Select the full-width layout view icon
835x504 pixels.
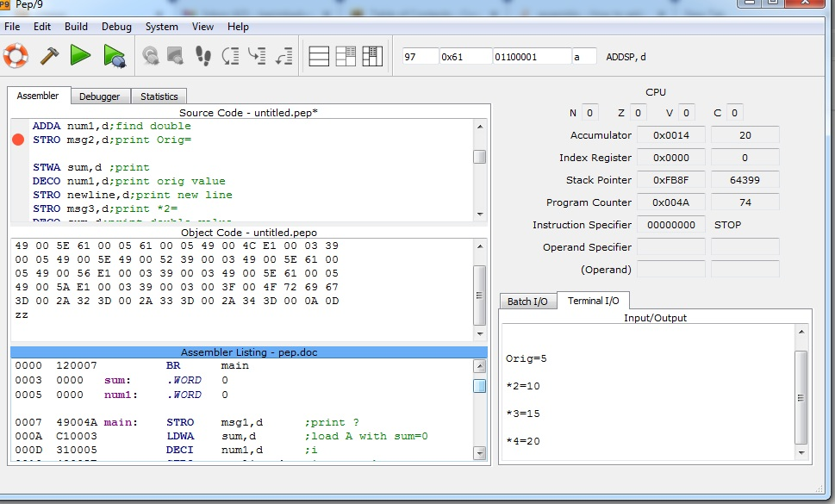[319, 55]
